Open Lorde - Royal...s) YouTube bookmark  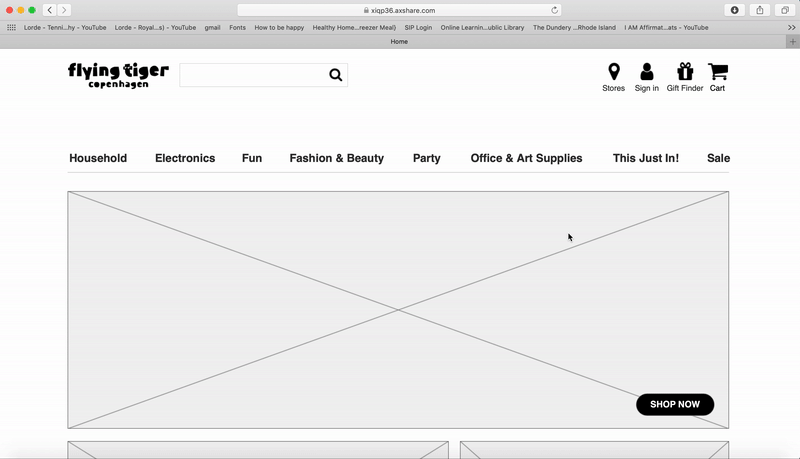coord(155,28)
